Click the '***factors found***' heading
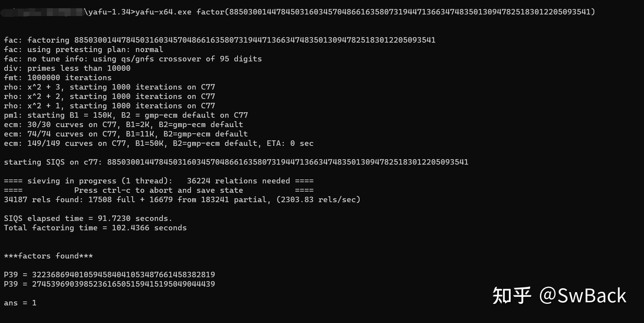 (x=49, y=256)
